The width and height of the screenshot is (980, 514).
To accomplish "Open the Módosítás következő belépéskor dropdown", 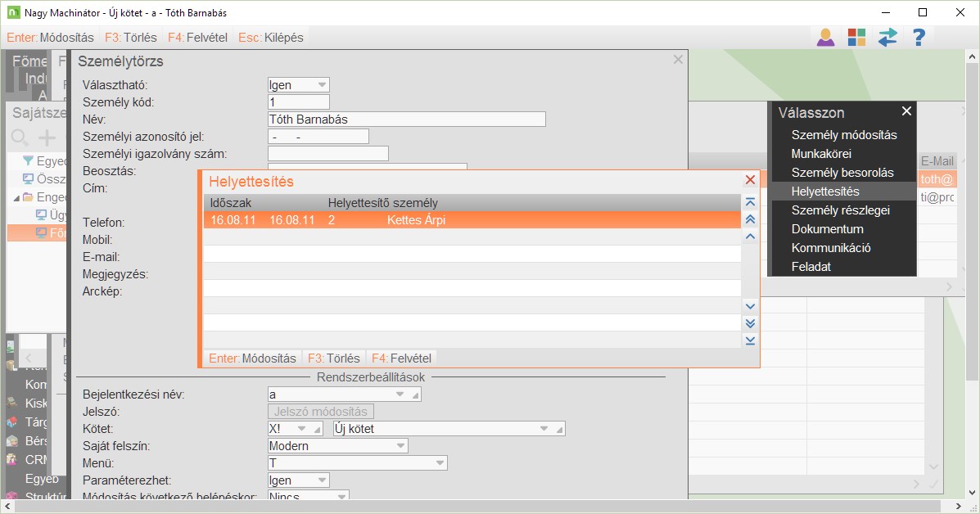I will [341, 497].
